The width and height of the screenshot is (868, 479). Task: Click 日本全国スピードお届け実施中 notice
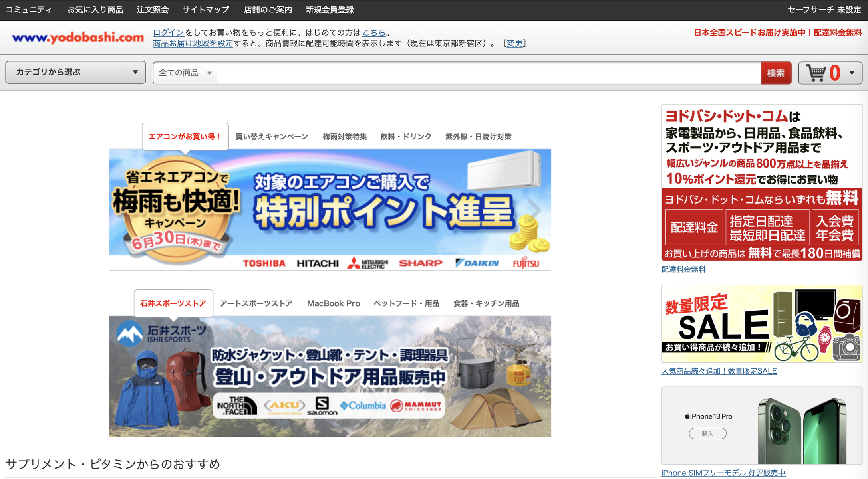pyautogui.click(x=778, y=33)
